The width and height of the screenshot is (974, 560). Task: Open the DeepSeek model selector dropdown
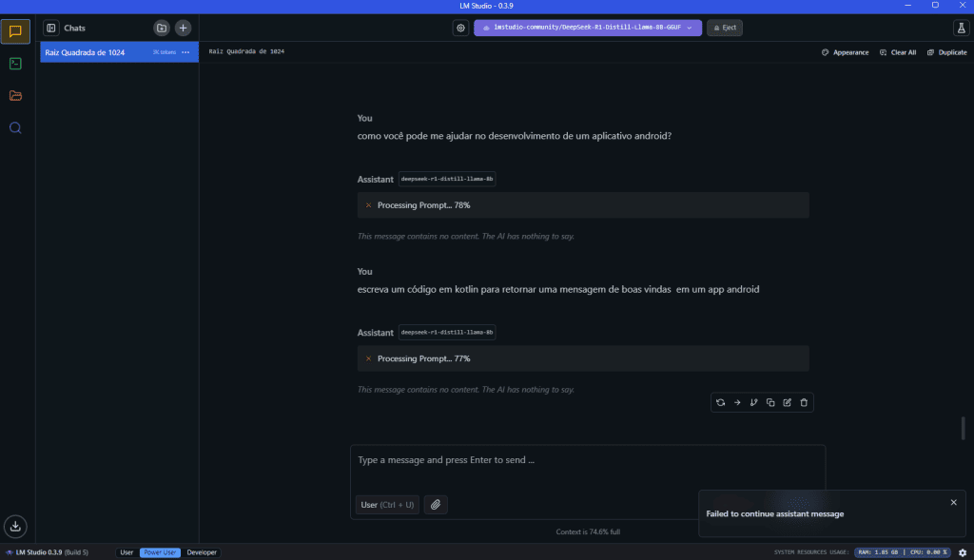(x=587, y=28)
